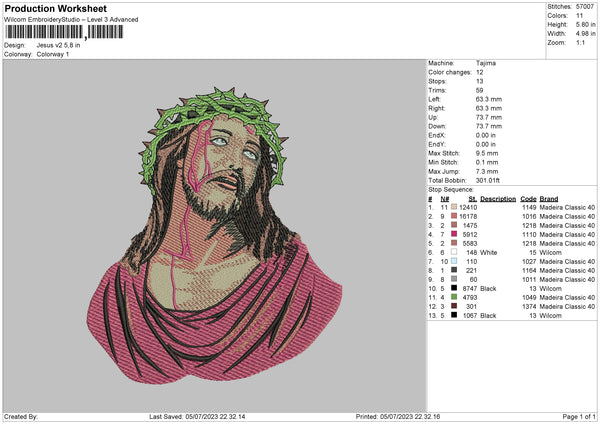Click the 'Production Worksheet' title
The image size is (600, 424).
click(55, 8)
